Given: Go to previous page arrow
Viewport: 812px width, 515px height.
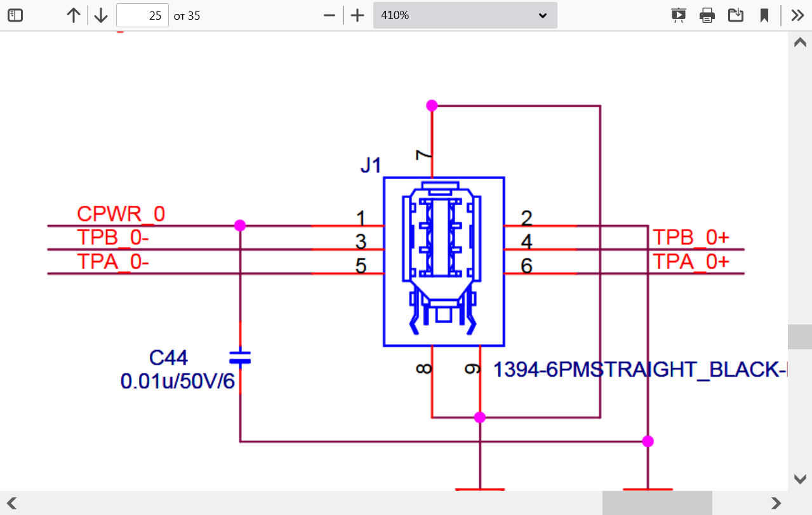Looking at the screenshot, I should [x=74, y=15].
